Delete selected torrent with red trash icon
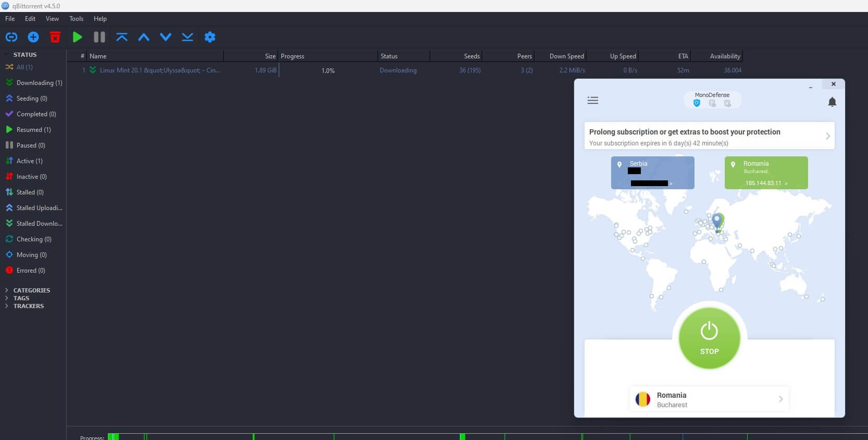 point(55,37)
